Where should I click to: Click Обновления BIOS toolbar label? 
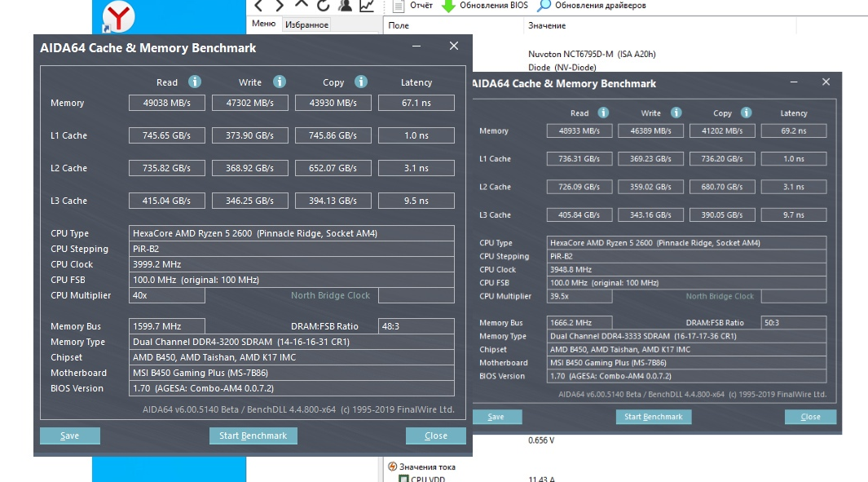[x=494, y=6]
